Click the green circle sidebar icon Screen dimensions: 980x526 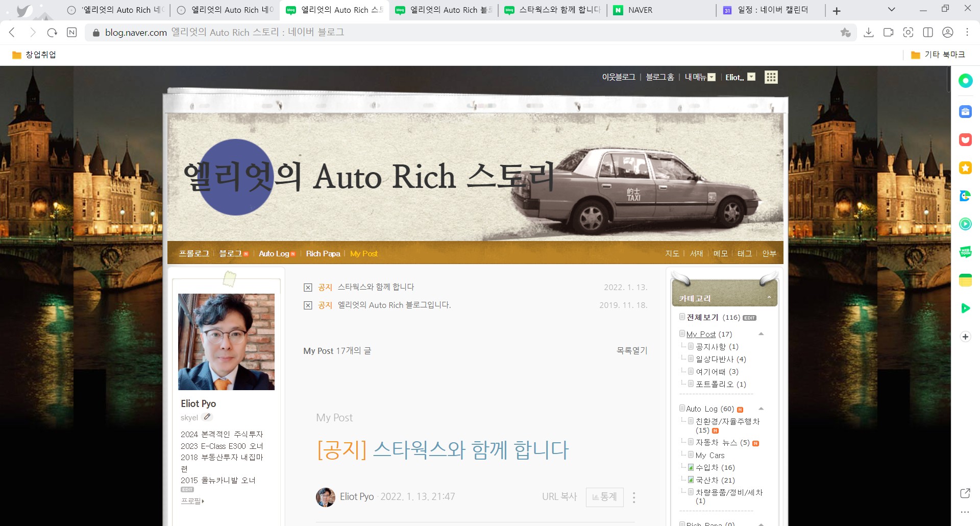pyautogui.click(x=965, y=80)
